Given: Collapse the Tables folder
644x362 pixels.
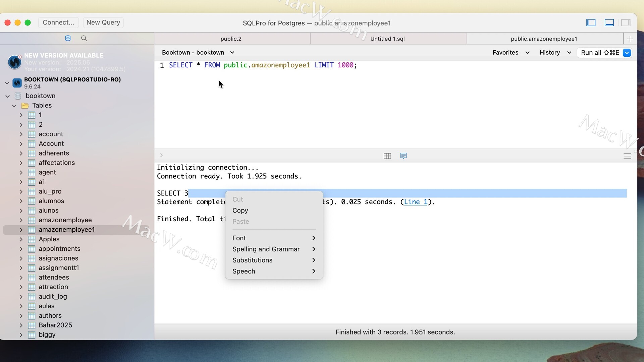Looking at the screenshot, I should tap(14, 106).
